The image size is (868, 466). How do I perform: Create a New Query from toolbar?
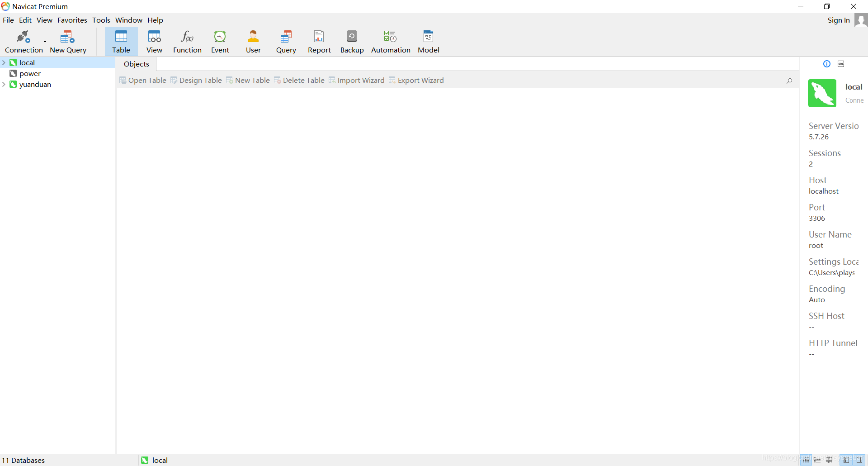tap(68, 42)
